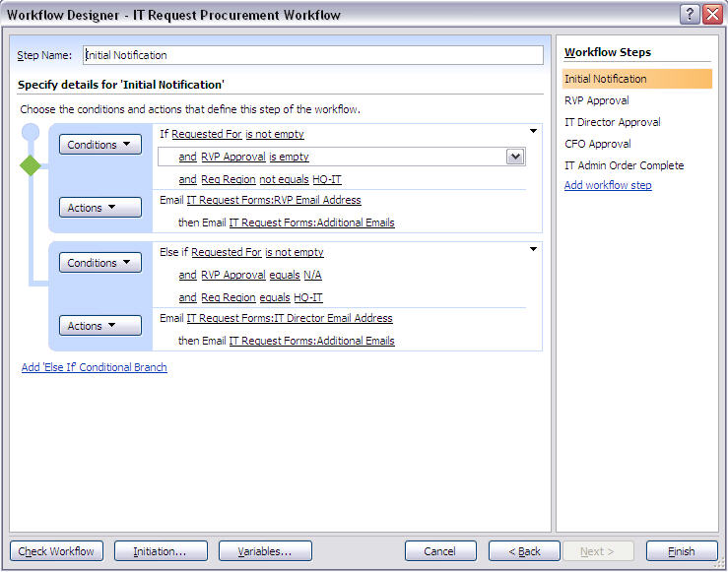
Task: Click the N/A value link
Action: [x=312, y=275]
